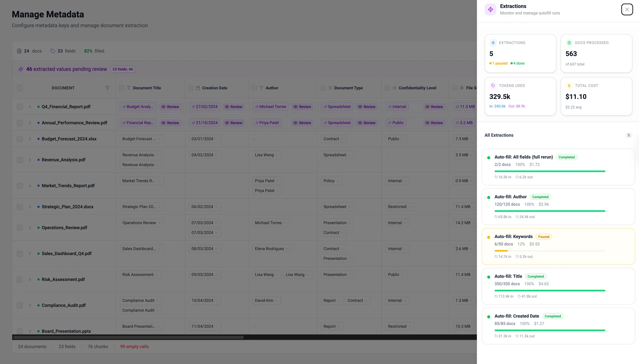Click text-type icon in Author header
This screenshot has width=639, height=364.
point(261,88)
